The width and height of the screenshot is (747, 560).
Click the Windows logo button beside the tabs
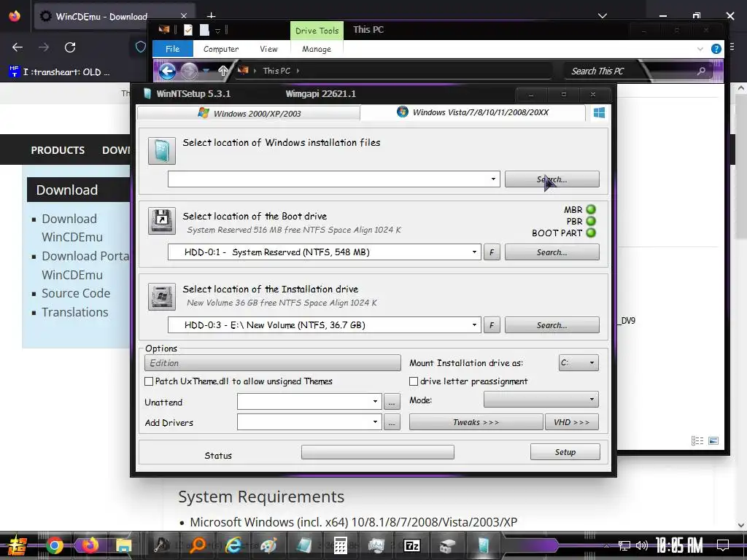[599, 113]
